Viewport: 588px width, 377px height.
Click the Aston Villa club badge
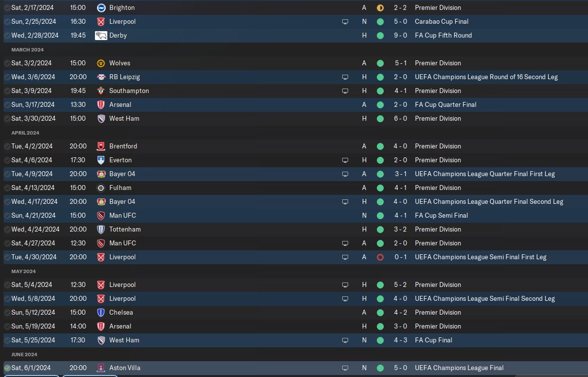coord(101,368)
